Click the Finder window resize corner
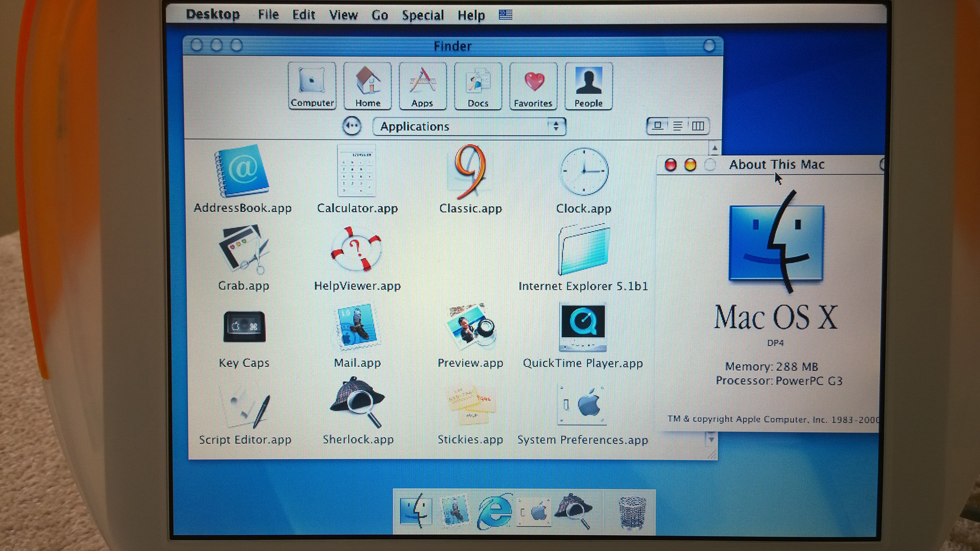The width and height of the screenshot is (980, 551). pos(712,455)
